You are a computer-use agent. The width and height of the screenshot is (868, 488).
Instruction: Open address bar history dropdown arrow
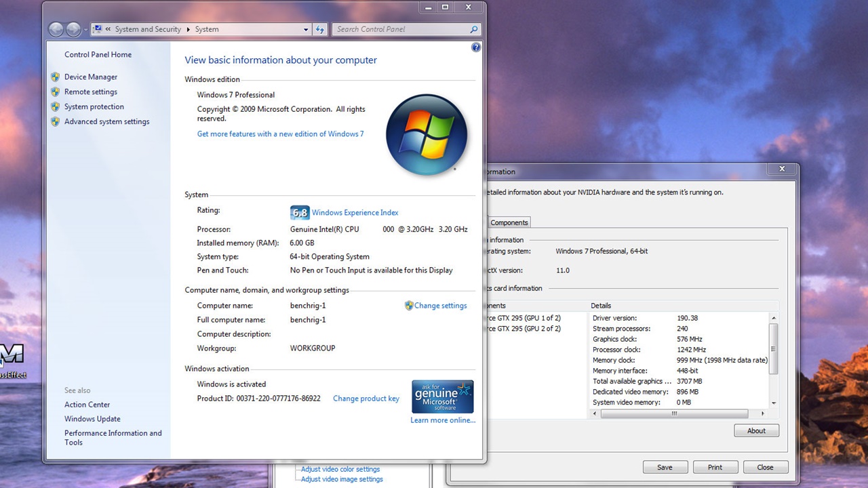pyautogui.click(x=306, y=30)
